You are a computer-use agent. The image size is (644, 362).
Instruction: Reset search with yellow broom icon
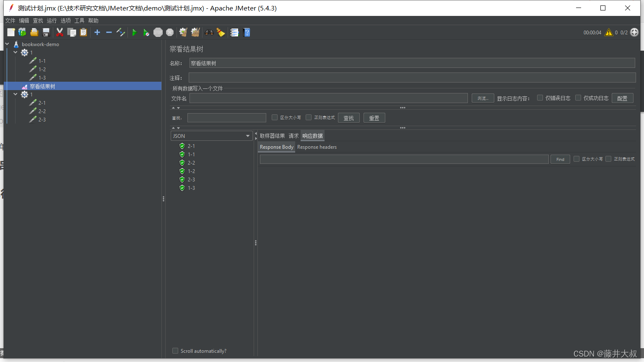tap(221, 32)
